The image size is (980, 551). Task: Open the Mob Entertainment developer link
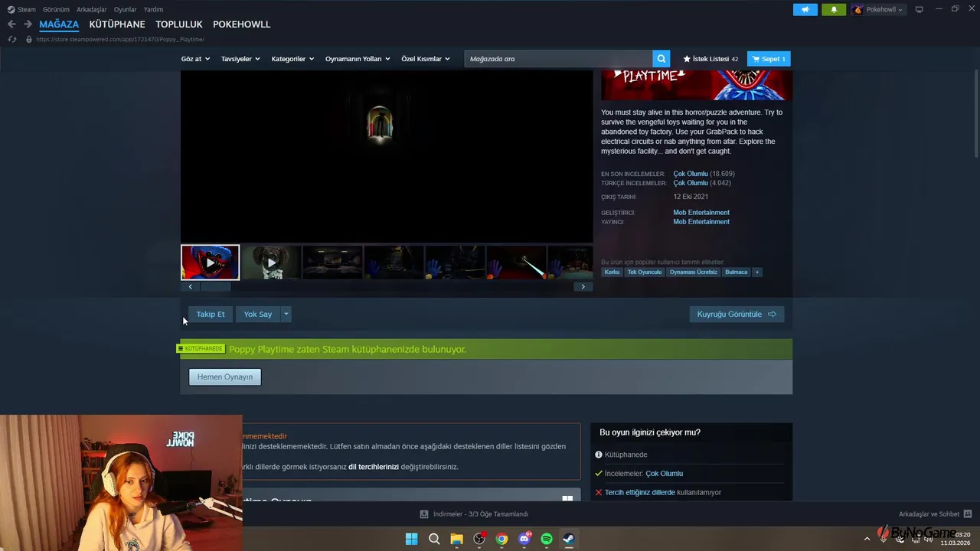point(701,213)
